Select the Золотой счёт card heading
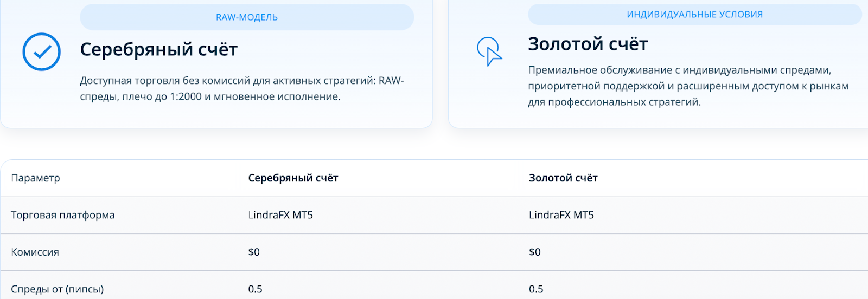This screenshot has width=868, height=299. click(x=588, y=44)
